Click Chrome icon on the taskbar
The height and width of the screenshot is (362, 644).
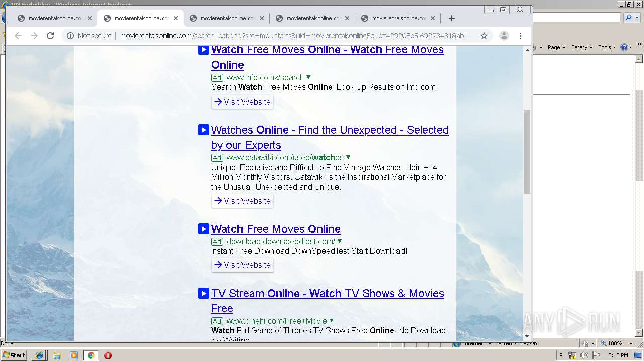click(x=91, y=355)
